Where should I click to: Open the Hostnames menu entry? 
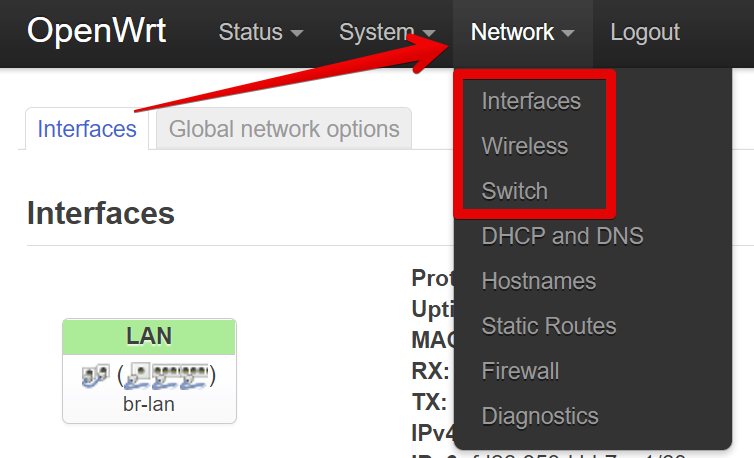pos(539,281)
